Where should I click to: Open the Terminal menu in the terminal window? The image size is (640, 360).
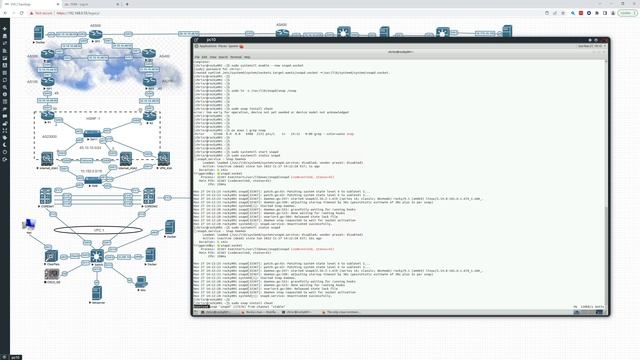pyautogui.click(x=236, y=57)
